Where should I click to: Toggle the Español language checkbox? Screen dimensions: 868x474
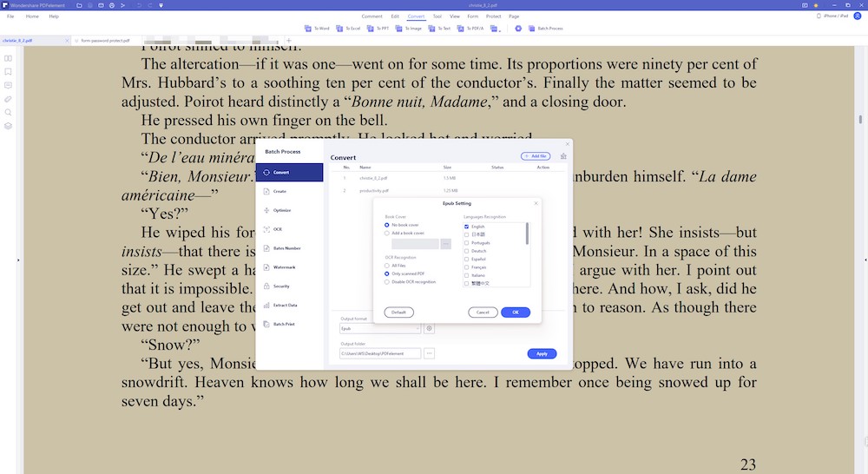pos(466,260)
